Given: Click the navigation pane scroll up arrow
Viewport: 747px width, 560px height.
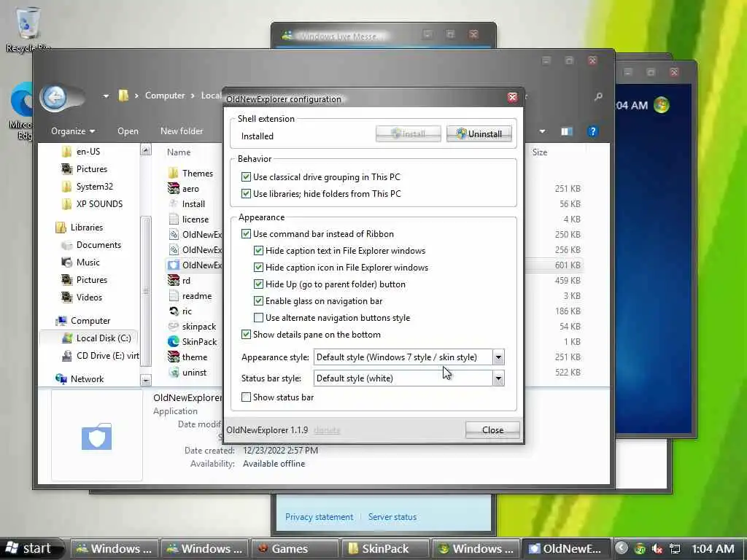Looking at the screenshot, I should click(x=146, y=150).
